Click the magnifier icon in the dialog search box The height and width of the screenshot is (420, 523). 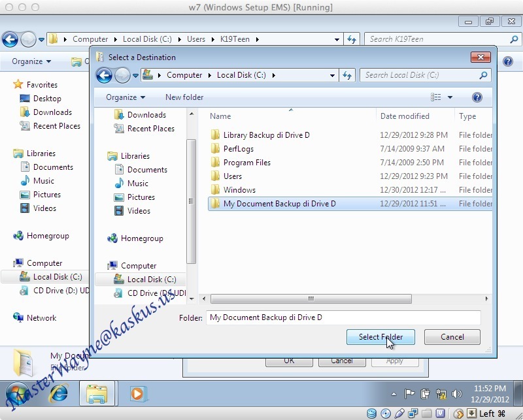click(483, 75)
